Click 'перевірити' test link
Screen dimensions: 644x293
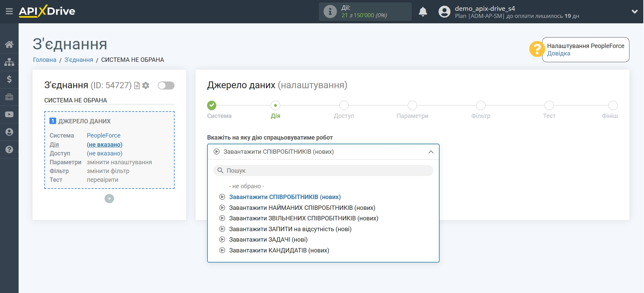[x=103, y=180]
